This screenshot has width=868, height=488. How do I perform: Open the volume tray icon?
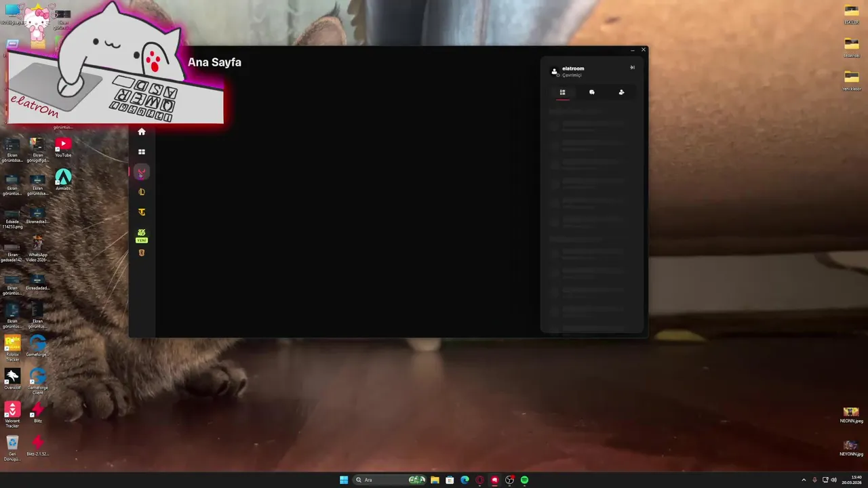(833, 480)
